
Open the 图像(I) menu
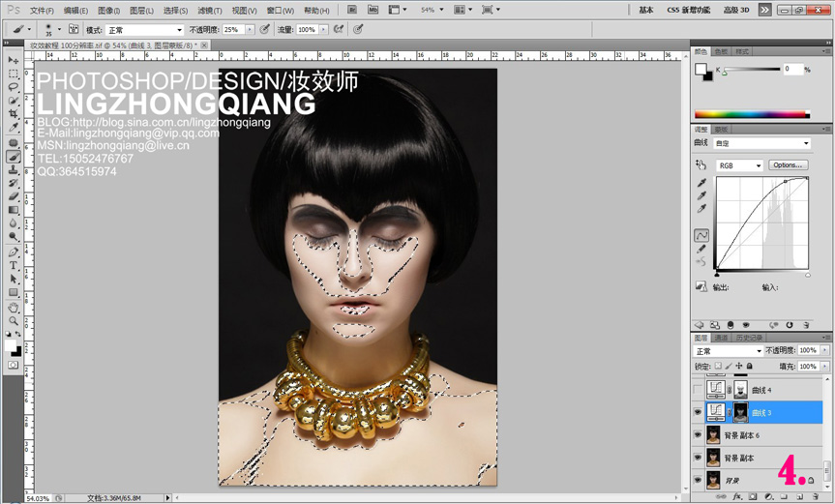pos(108,10)
